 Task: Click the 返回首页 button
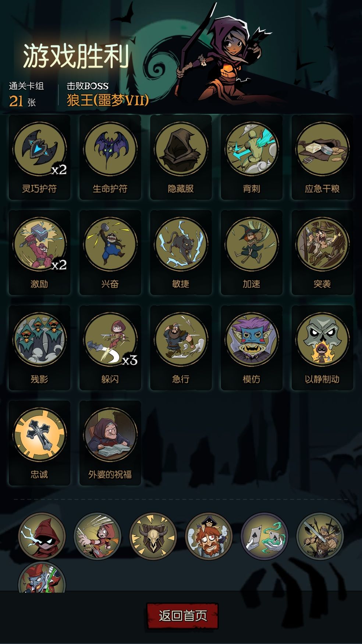(x=182, y=615)
